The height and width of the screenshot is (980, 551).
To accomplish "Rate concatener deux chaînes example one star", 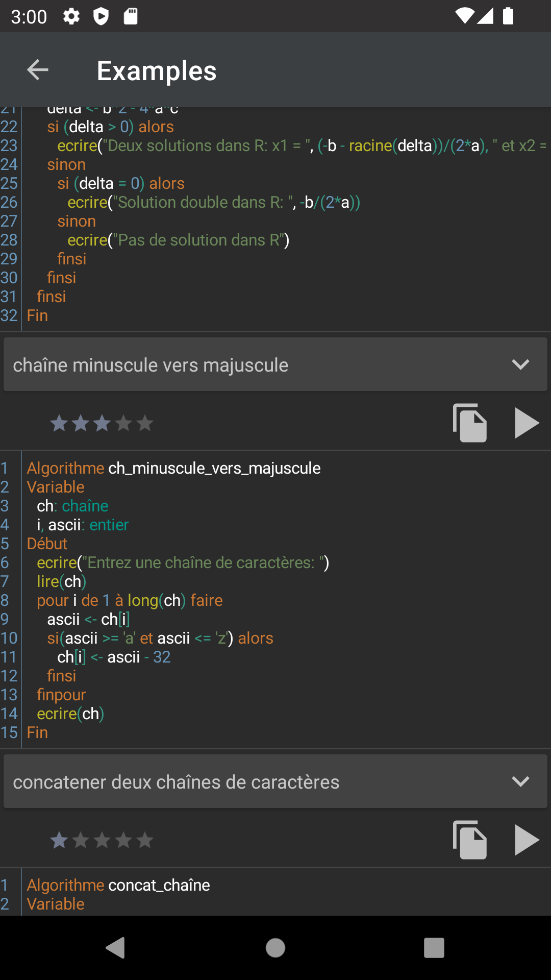I will [x=59, y=840].
